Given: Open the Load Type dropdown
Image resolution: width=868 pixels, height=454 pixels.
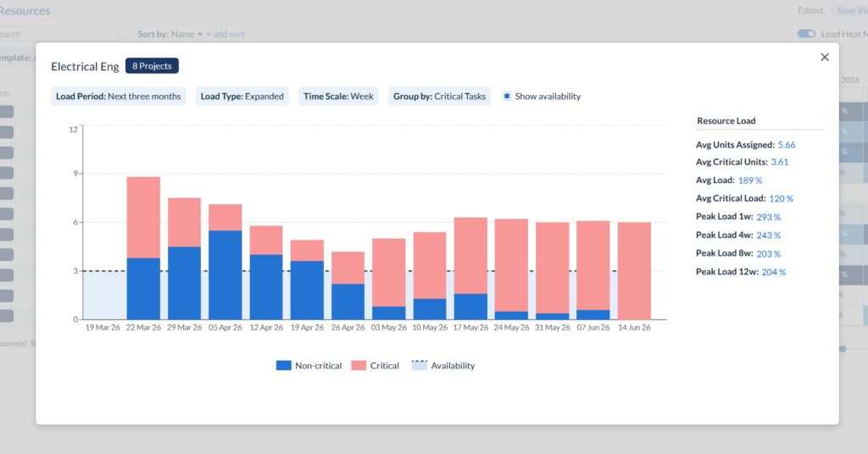Looking at the screenshot, I should point(242,97).
